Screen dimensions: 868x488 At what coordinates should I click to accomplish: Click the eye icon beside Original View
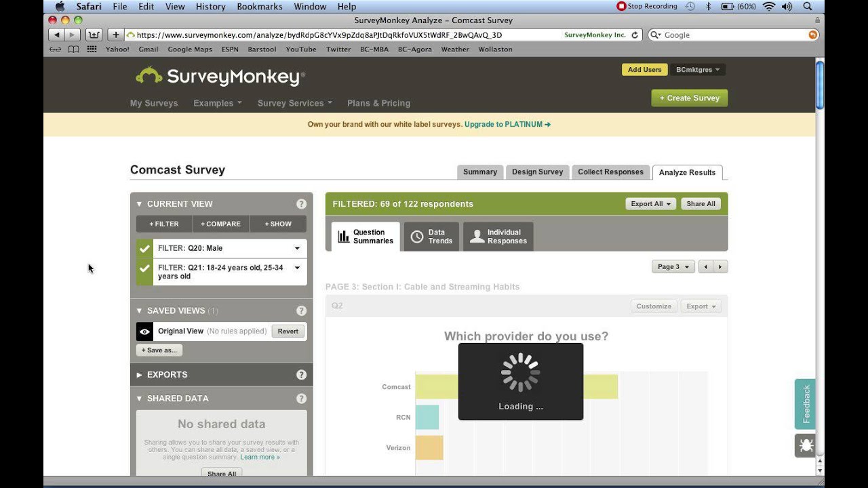pyautogui.click(x=144, y=331)
